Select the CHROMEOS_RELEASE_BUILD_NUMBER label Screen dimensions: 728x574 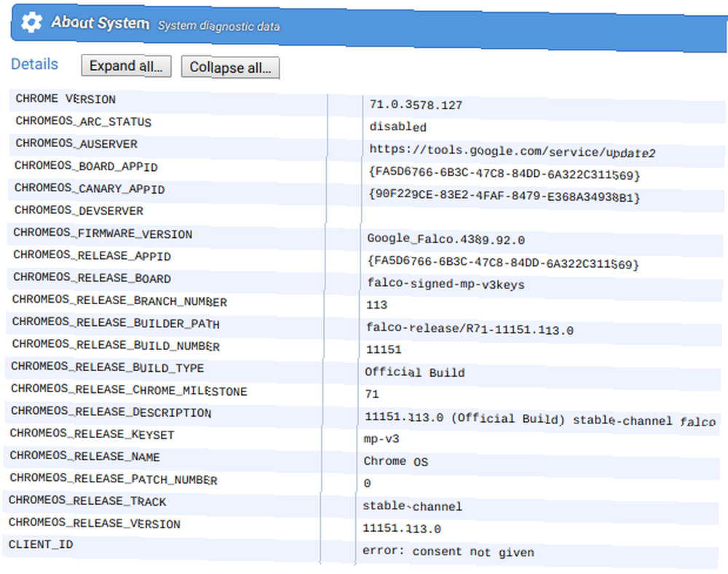(116, 346)
